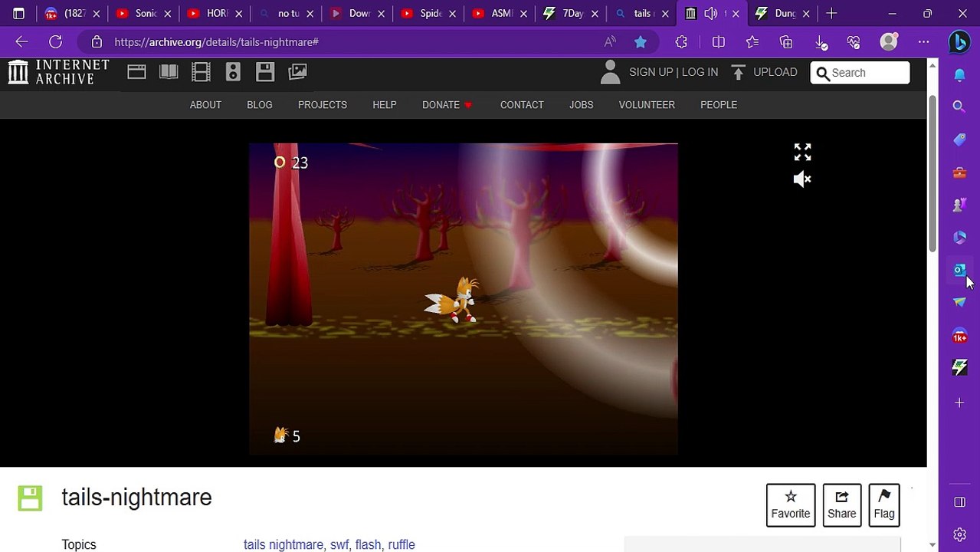The image size is (980, 552).
Task: Open the BLOG menu item
Action: pos(260,105)
